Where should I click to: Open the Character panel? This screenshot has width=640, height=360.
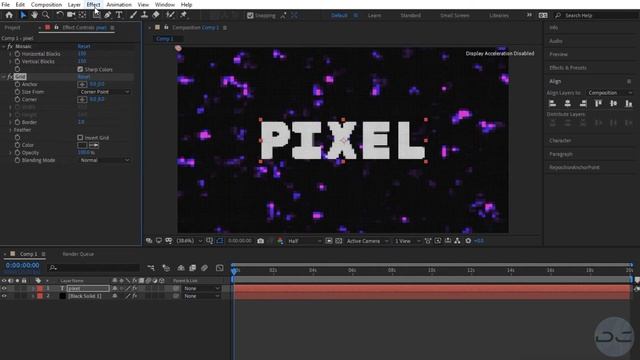(x=560, y=140)
